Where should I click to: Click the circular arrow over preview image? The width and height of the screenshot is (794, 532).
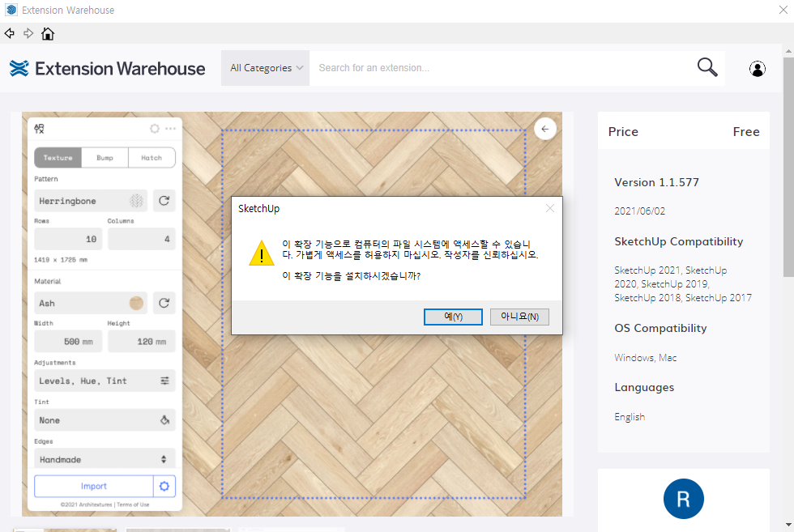coord(544,129)
